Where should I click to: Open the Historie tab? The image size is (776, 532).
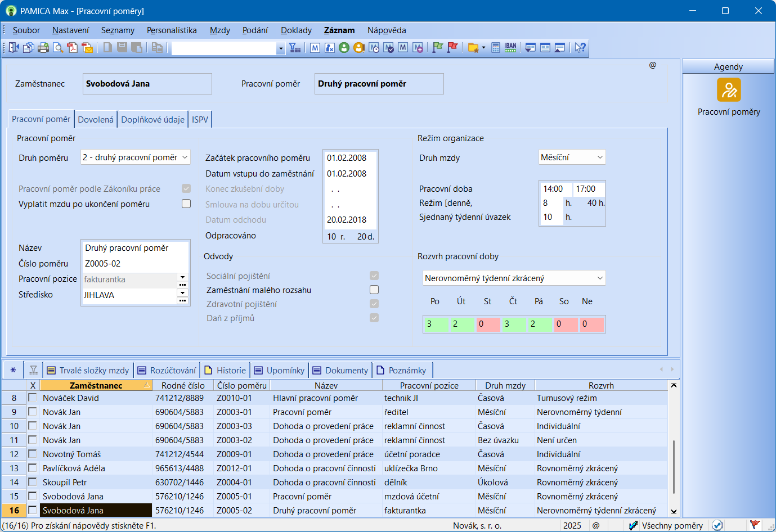(x=225, y=370)
